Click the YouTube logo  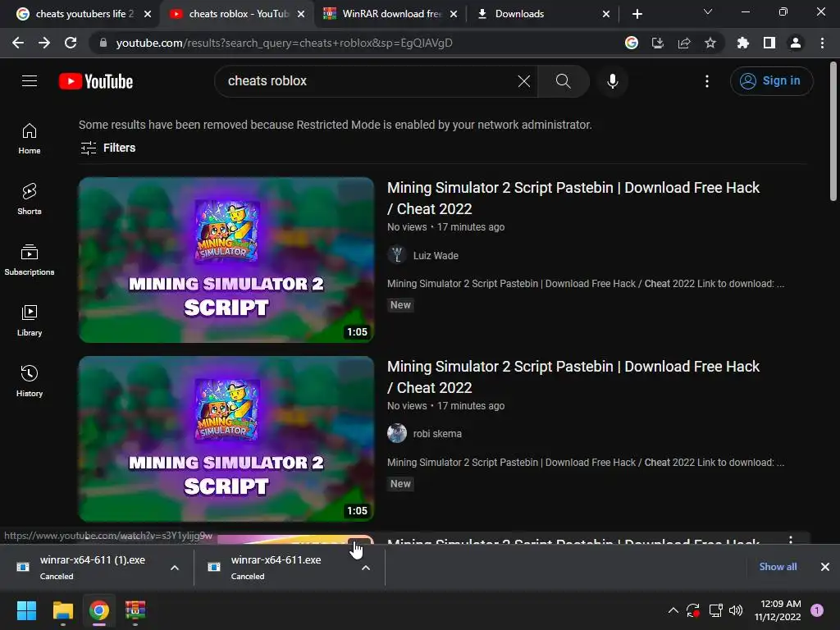click(x=96, y=81)
